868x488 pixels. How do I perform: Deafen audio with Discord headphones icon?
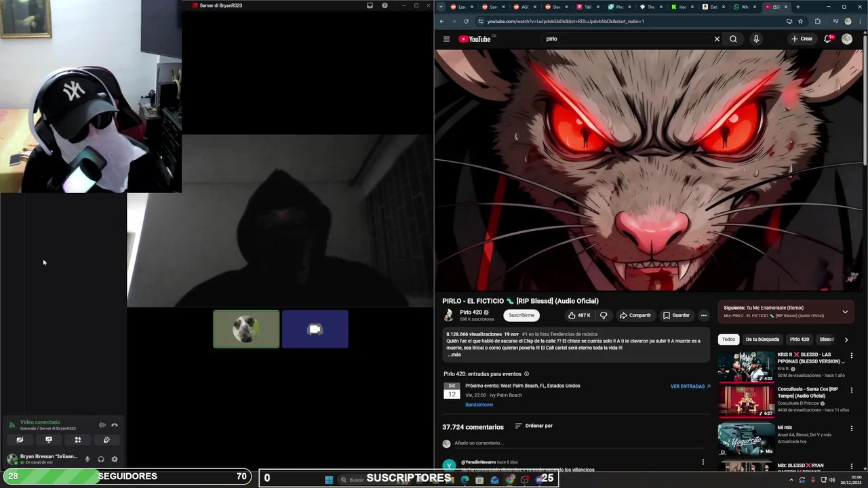101,459
